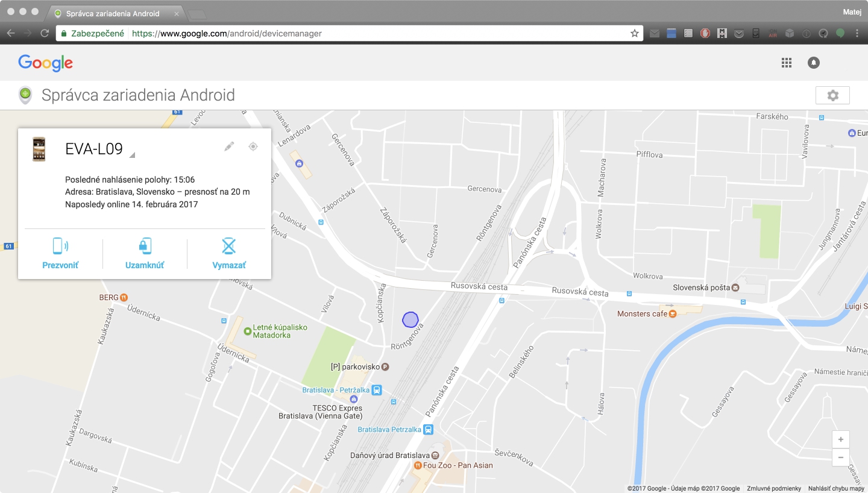Screen dimensions: 868x493
Task: Click Posledné nahlásenie polohy: 15:06 text
Action: pos(130,180)
